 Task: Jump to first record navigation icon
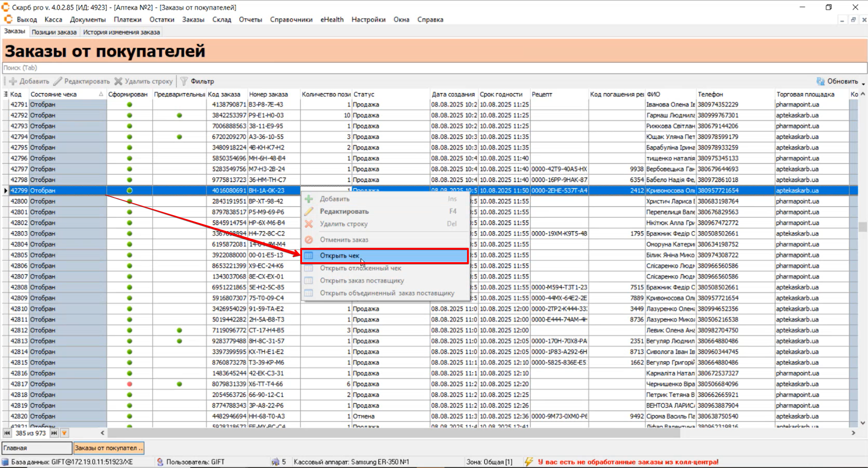(x=7, y=433)
